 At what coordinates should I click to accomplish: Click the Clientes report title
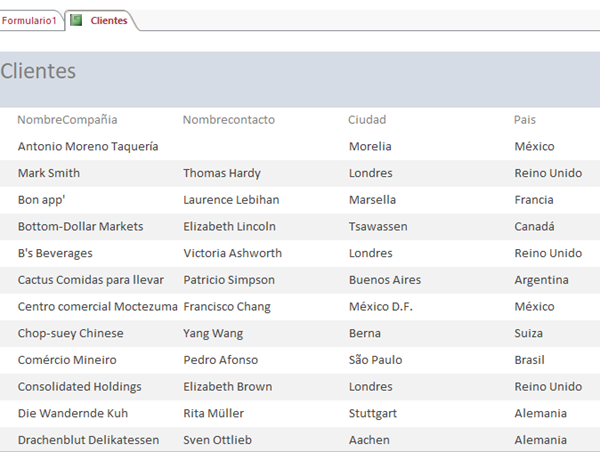point(38,71)
